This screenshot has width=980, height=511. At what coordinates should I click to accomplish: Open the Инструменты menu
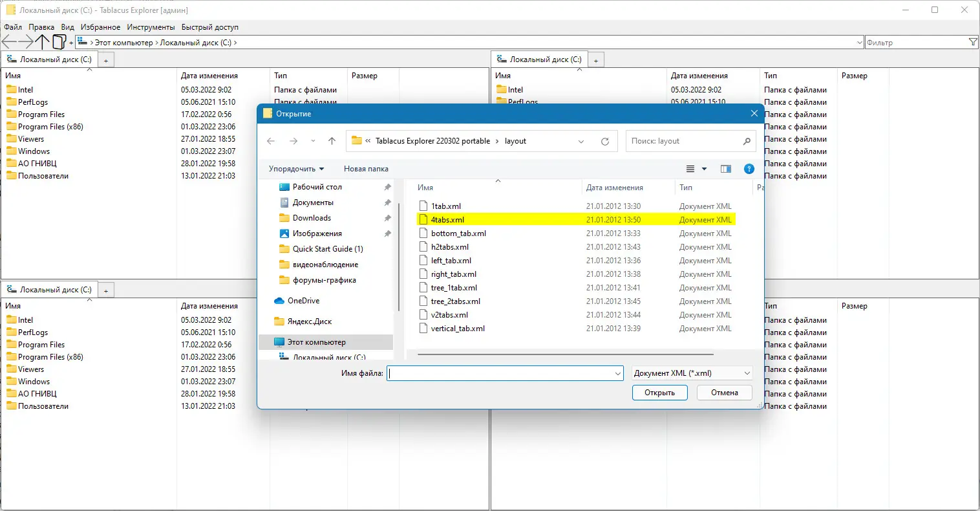tap(151, 27)
